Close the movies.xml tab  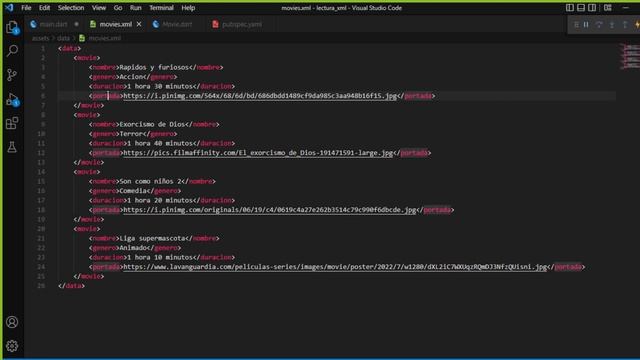139,24
